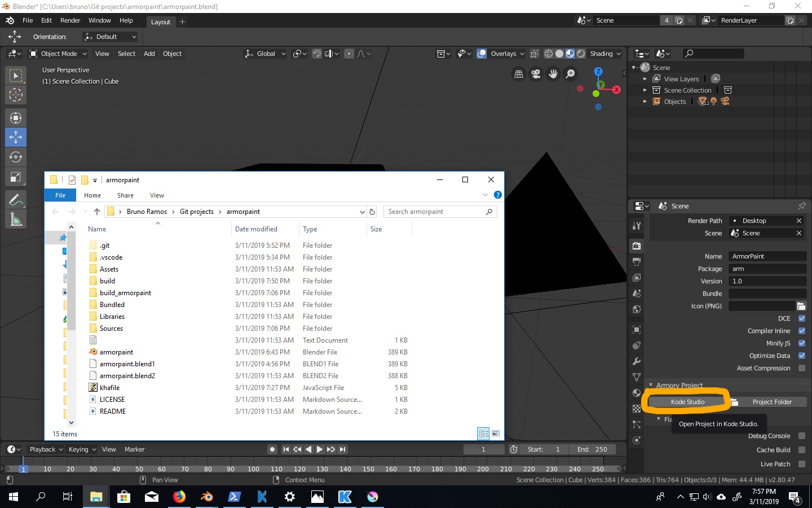
Task: Click the Kode Studio button in Armory Project
Action: [x=687, y=401]
